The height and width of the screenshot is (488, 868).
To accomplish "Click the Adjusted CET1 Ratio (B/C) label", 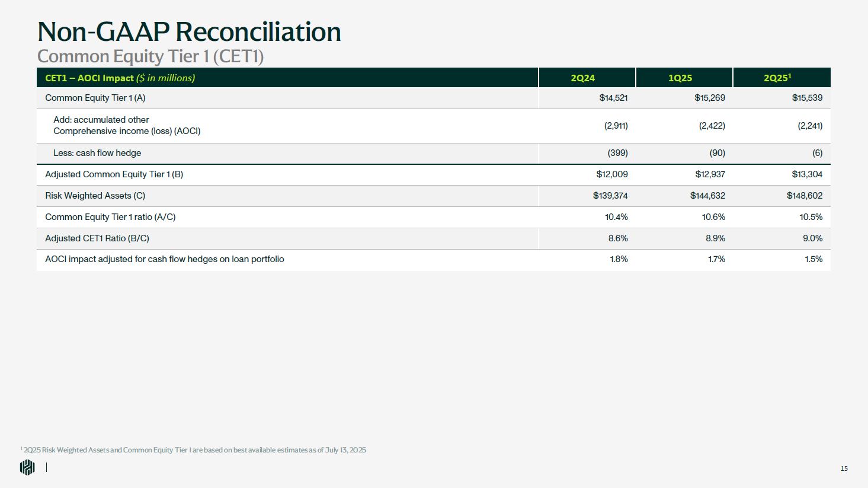I will pos(97,238).
